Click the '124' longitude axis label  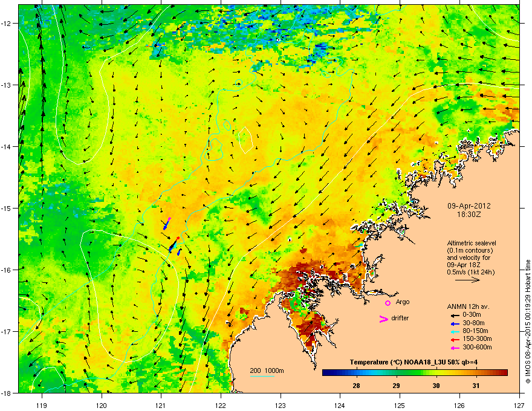340,405
